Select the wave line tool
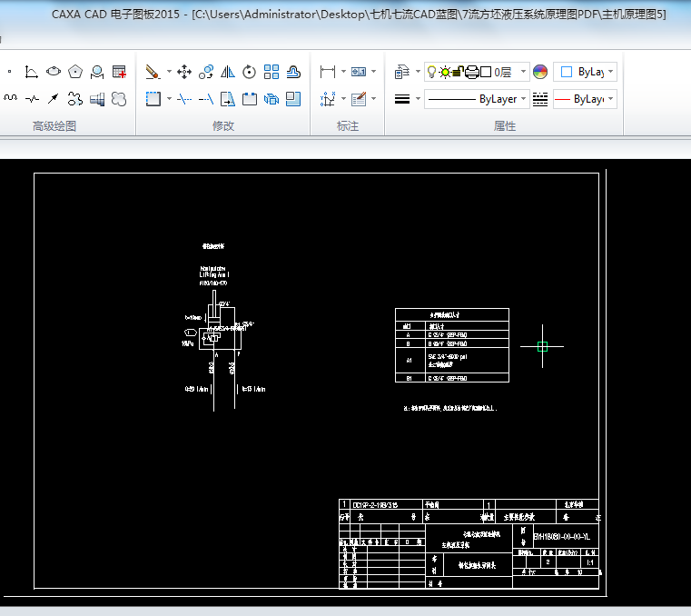691x616 pixels. 10,98
